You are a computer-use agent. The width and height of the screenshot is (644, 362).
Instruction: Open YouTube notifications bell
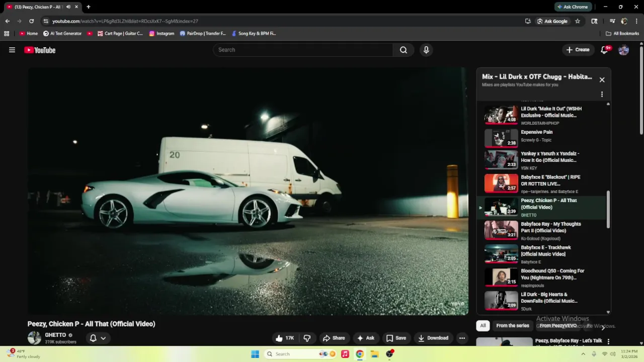point(605,50)
